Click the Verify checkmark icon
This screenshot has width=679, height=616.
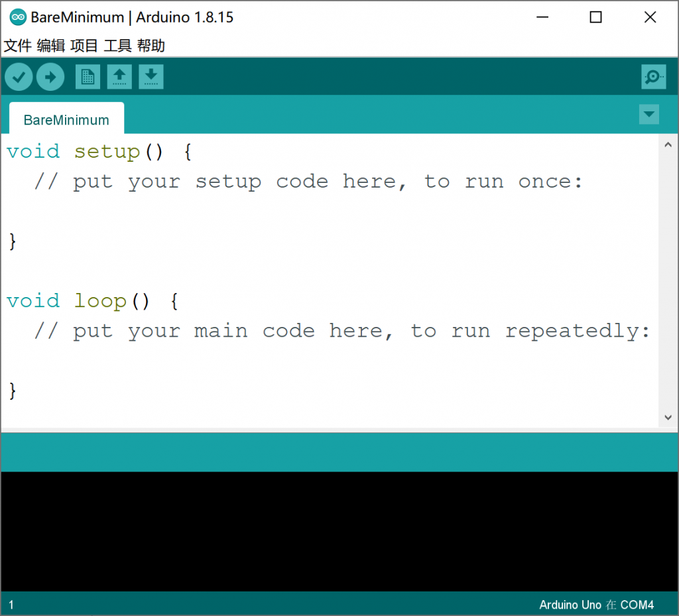pos(19,78)
